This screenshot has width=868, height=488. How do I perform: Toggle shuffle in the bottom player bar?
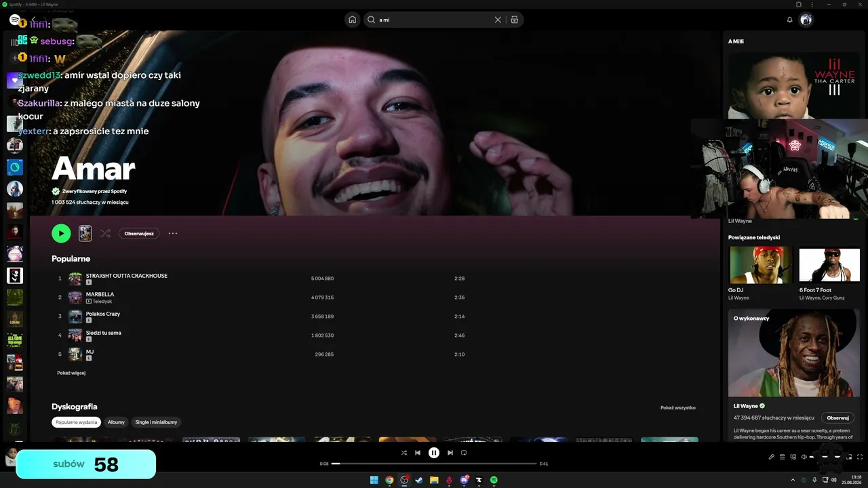[x=404, y=453]
